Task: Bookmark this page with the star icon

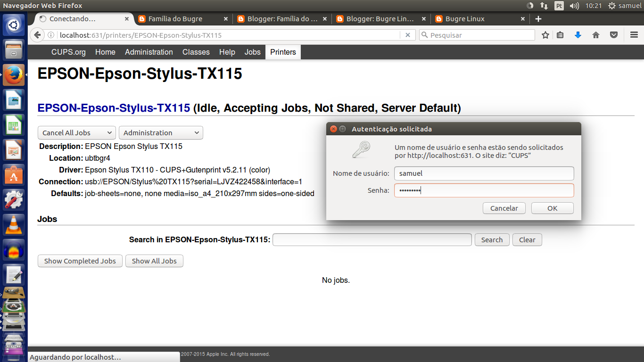Action: [545, 35]
